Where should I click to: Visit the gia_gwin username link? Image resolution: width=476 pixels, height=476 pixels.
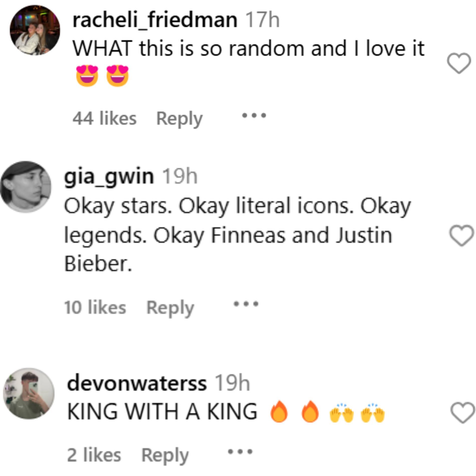click(x=109, y=176)
